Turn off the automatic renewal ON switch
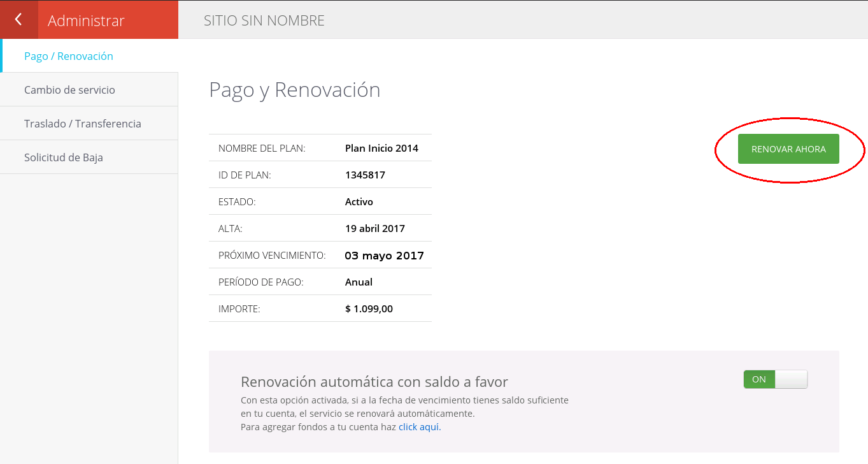This screenshot has height=464, width=868. point(775,379)
